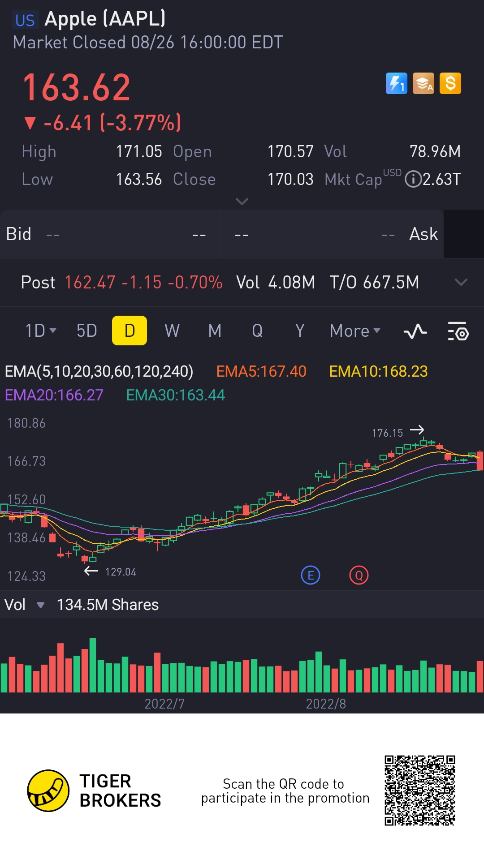Tap the blue E earnings marker

(311, 575)
